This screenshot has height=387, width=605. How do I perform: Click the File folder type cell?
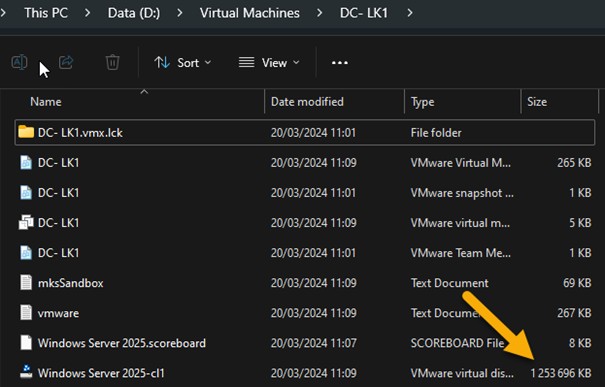coord(436,133)
